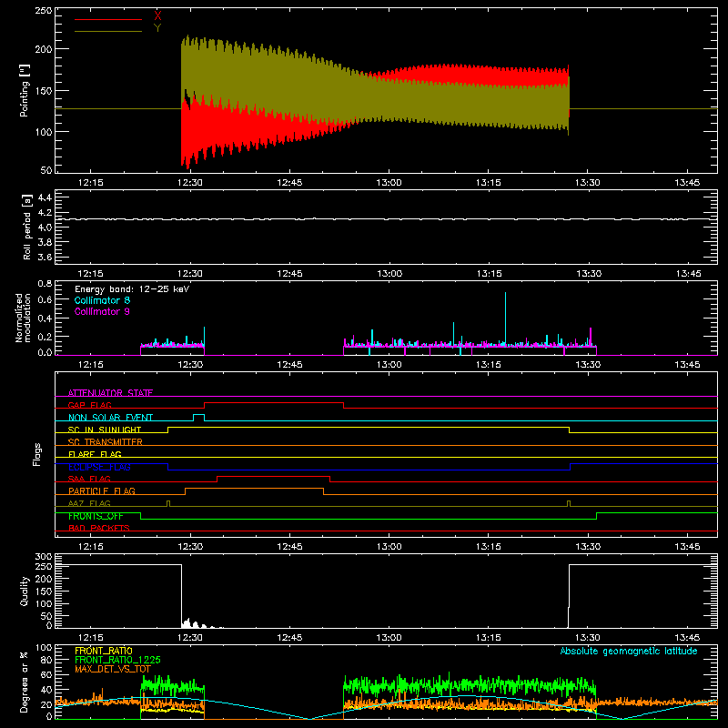
Task: Click the 13:30 tick label under Quality plot
Action: (588, 638)
